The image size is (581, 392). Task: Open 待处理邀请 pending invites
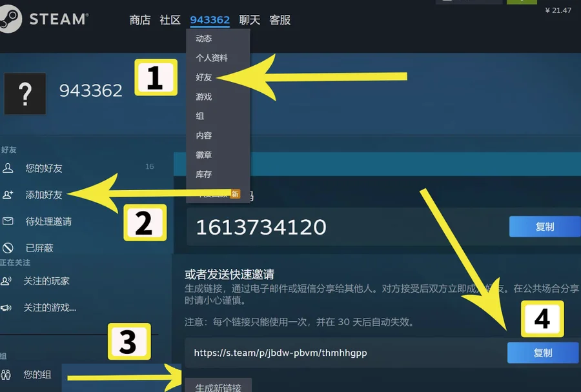pos(48,221)
